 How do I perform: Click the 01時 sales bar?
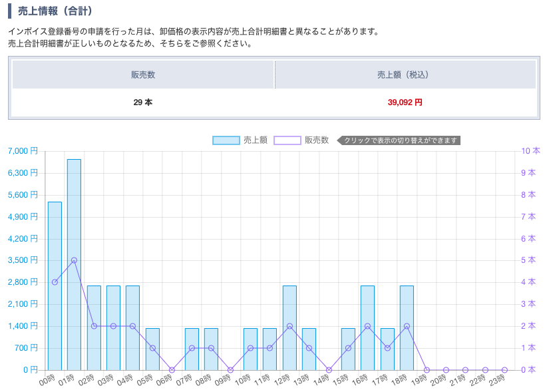(x=75, y=265)
